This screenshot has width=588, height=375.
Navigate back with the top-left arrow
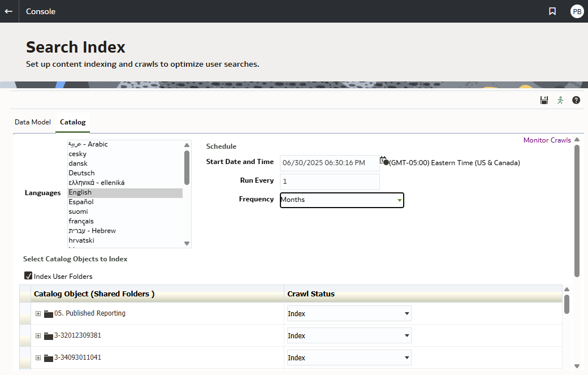click(x=8, y=11)
